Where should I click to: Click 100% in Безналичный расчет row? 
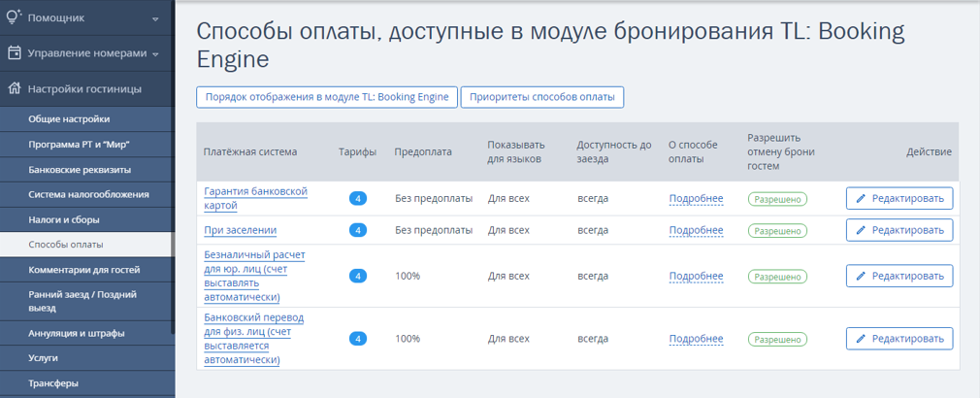[408, 276]
